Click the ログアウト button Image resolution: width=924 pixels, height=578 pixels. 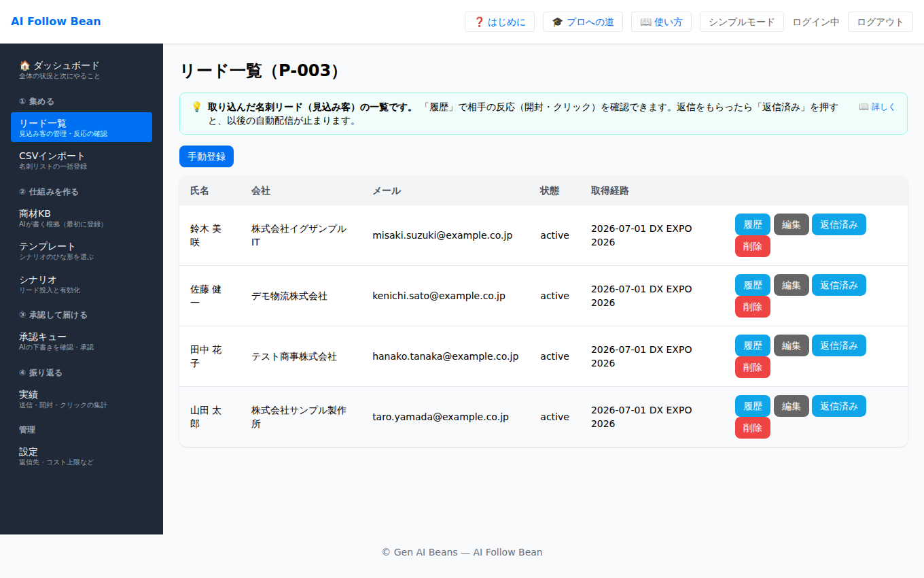pos(880,22)
